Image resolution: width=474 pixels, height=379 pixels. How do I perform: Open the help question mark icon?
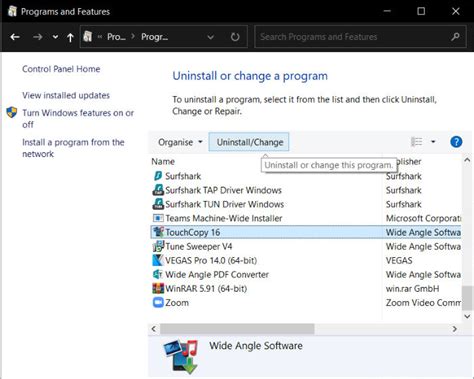[456, 142]
